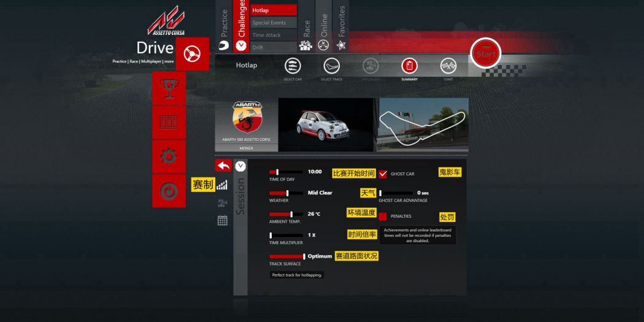644x322 pixels.
Task: Click the Optimum surface value
Action: click(x=320, y=256)
